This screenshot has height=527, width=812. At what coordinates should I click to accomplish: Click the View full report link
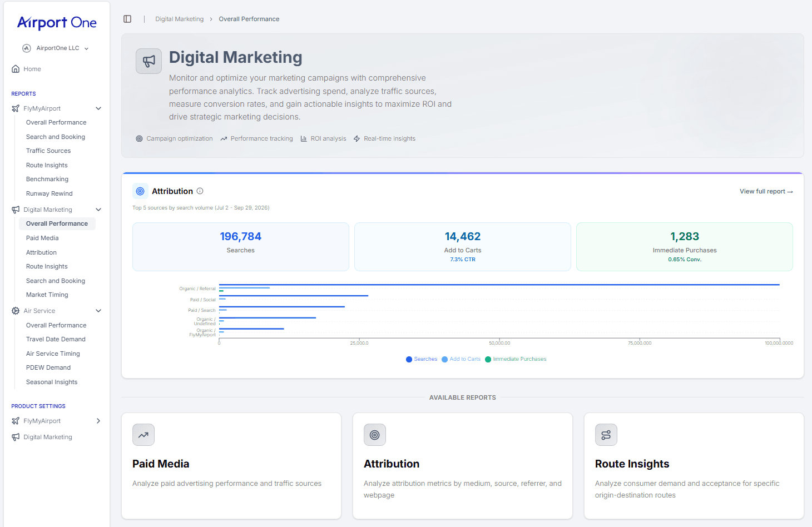coord(766,191)
